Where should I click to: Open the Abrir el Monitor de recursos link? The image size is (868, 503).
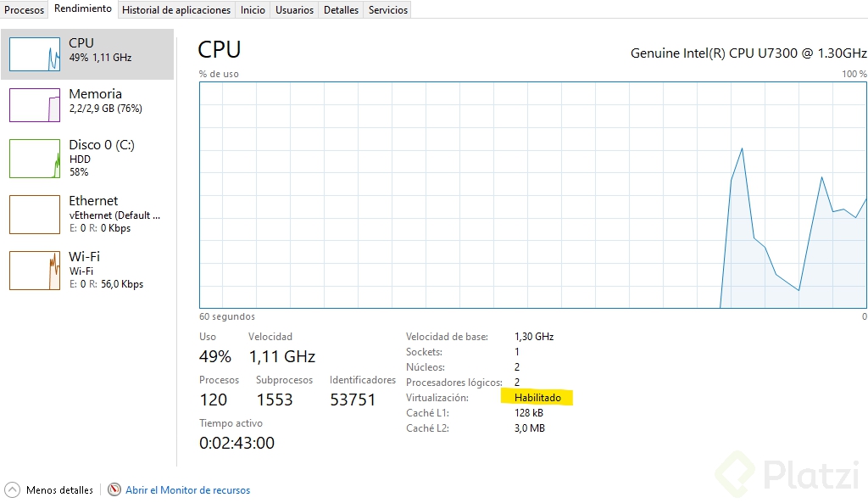(x=188, y=490)
